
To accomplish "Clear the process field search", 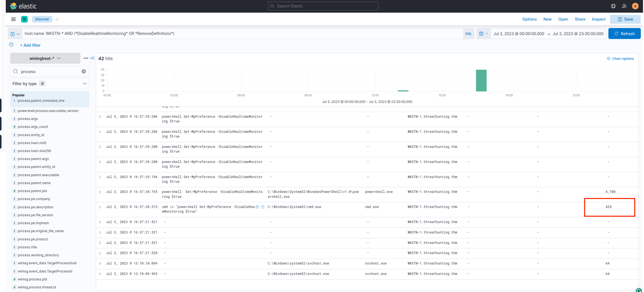I will [x=84, y=71].
